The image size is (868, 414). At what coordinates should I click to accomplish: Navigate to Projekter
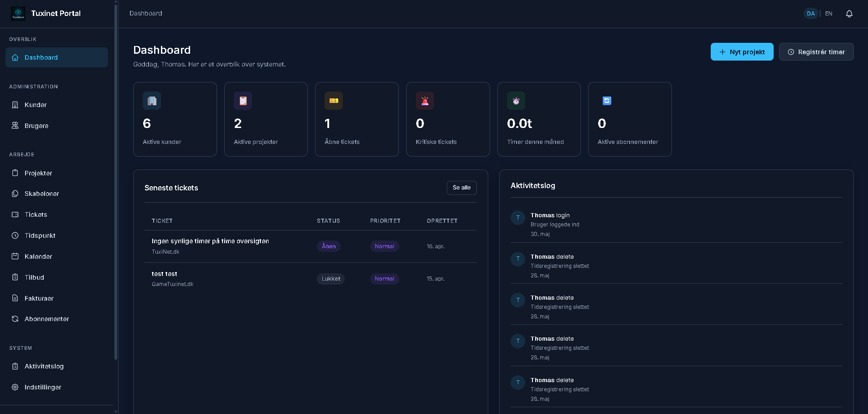click(57, 173)
